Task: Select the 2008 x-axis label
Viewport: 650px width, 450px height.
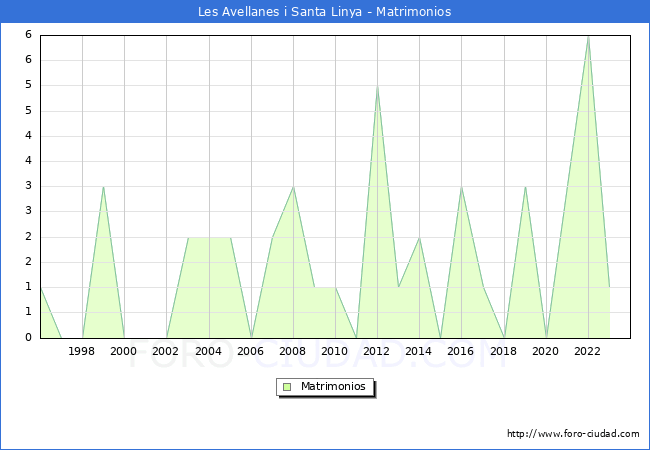Action: (293, 351)
